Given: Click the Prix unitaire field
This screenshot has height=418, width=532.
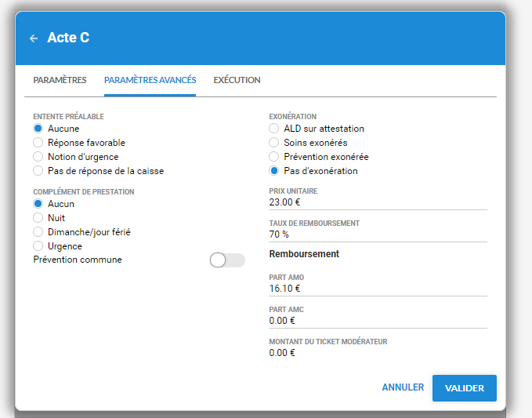Looking at the screenshot, I should (x=378, y=202).
